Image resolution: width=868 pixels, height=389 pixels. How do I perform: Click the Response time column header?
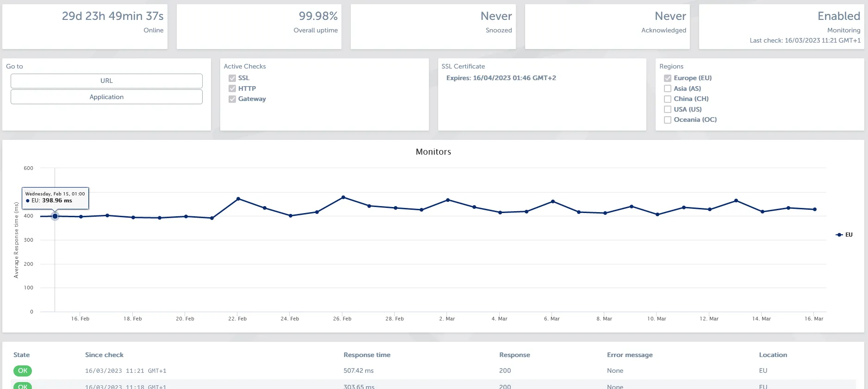tap(367, 355)
